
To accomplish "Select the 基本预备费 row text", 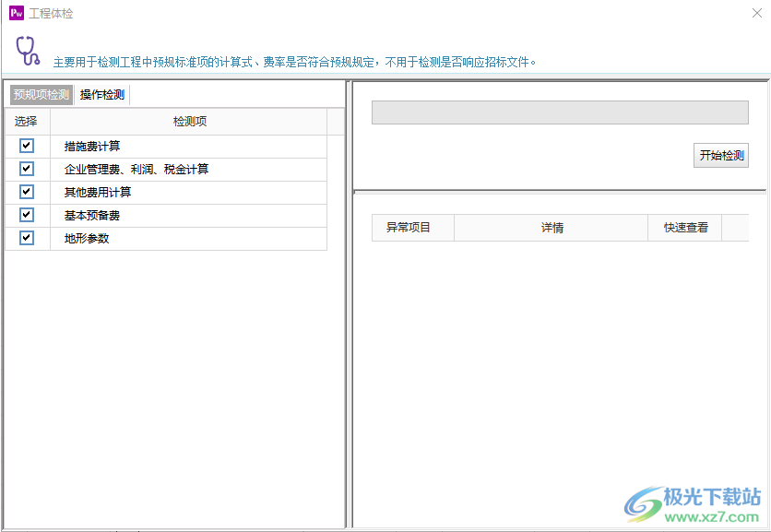I will [92, 216].
